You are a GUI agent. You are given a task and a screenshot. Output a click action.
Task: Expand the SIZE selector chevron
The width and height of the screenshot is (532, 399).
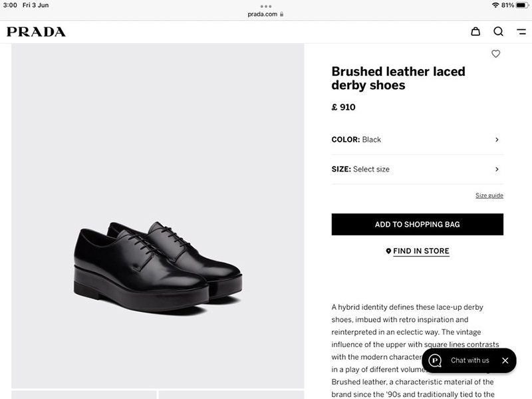[497, 169]
